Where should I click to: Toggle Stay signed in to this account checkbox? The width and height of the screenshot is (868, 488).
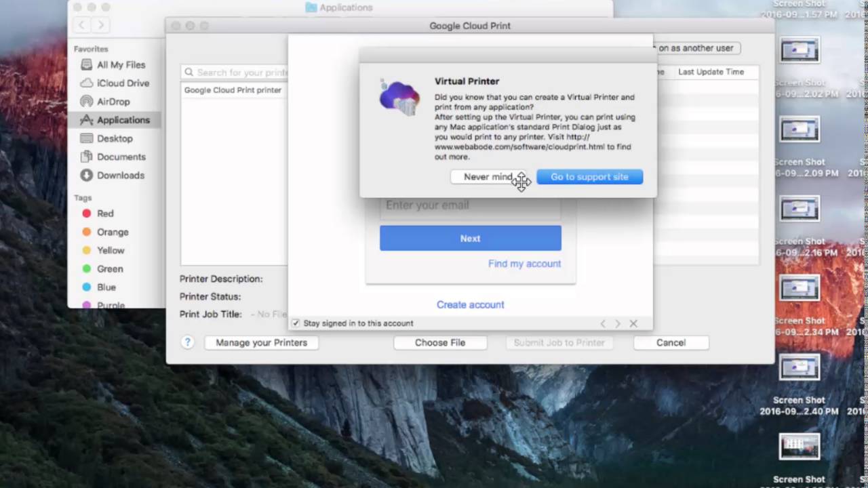click(x=296, y=323)
